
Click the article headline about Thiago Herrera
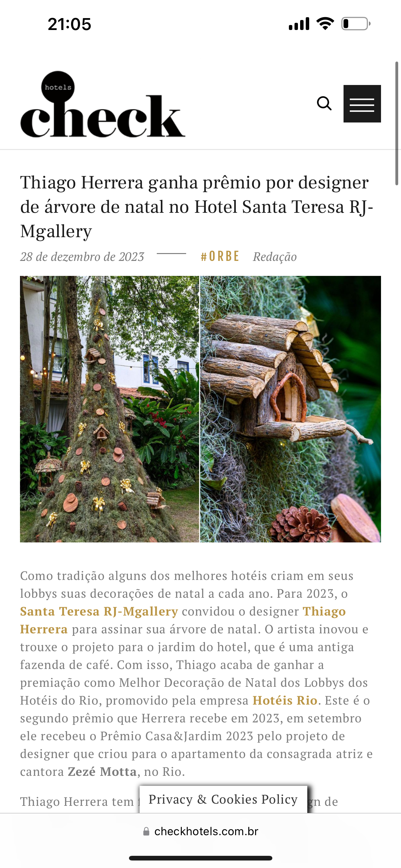click(x=197, y=207)
